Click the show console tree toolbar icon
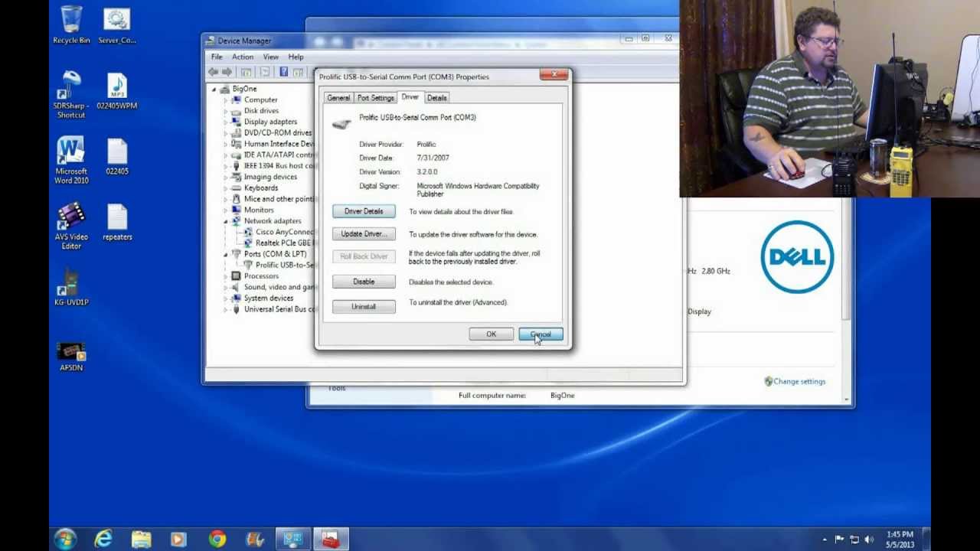Viewport: 980px width, 551px height. click(246, 72)
